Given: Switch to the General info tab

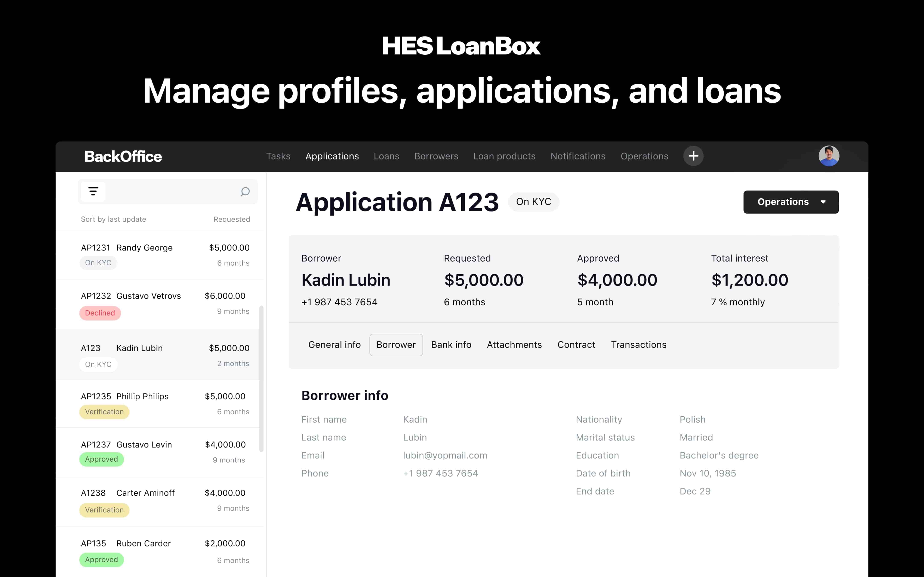Looking at the screenshot, I should [x=334, y=345].
